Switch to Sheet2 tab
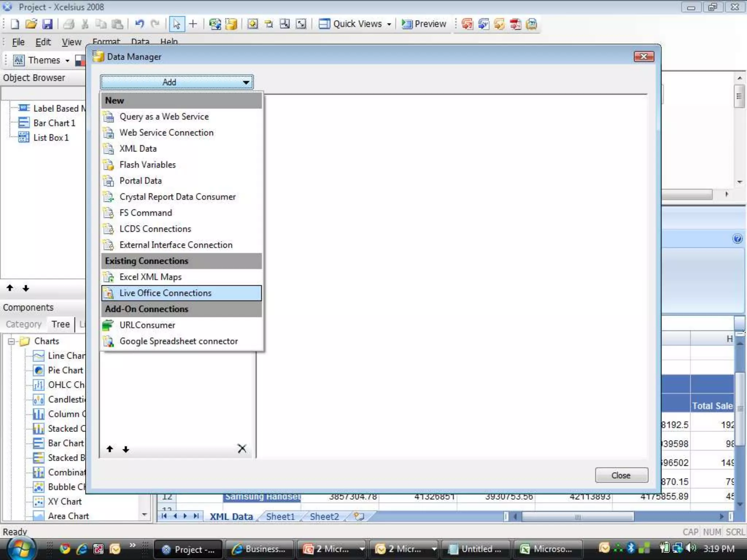 324,517
